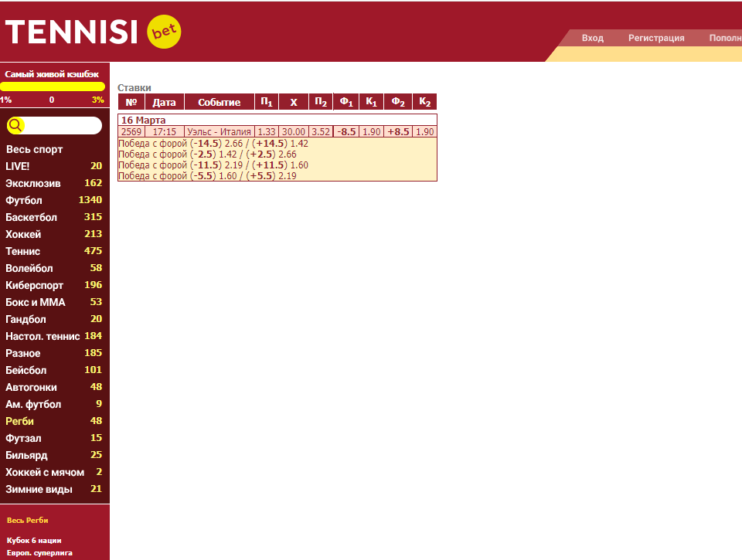Click the № column header

coord(131,102)
